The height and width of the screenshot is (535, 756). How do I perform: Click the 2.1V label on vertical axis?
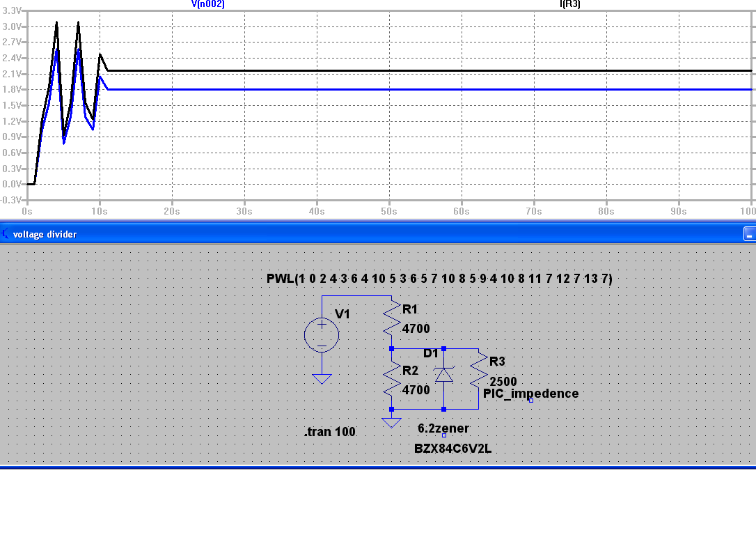[x=12, y=74]
